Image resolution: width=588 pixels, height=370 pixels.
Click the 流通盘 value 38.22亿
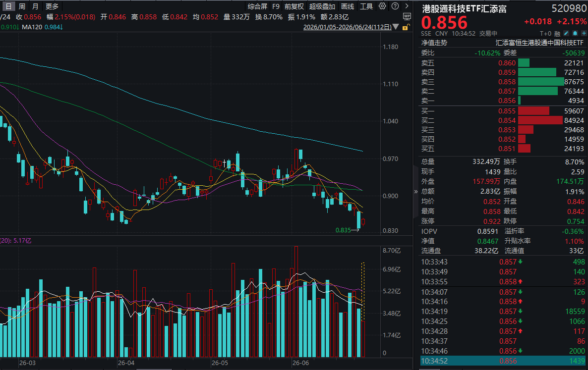tap(486, 251)
